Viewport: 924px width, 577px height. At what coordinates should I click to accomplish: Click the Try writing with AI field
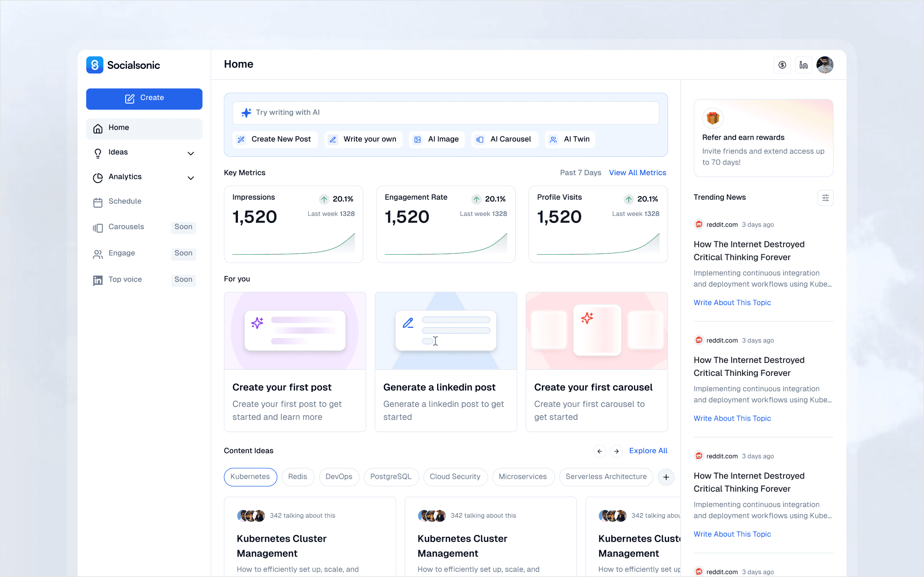click(x=445, y=113)
